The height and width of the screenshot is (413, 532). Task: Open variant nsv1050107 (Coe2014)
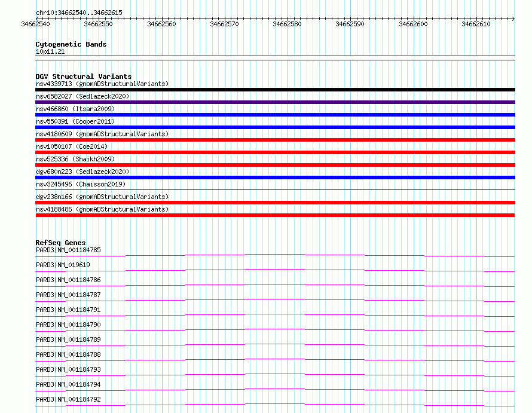[72, 146]
